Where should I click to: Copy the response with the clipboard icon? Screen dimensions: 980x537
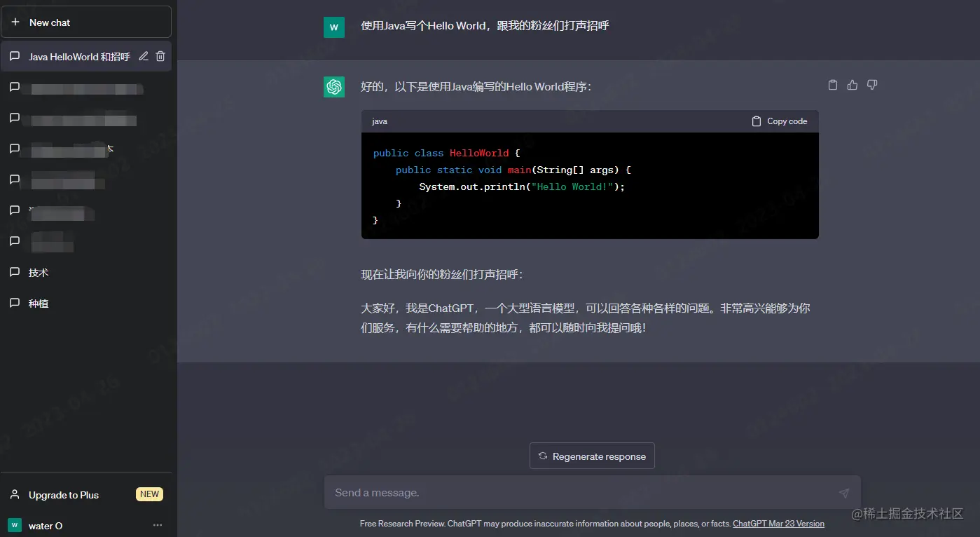coord(833,85)
